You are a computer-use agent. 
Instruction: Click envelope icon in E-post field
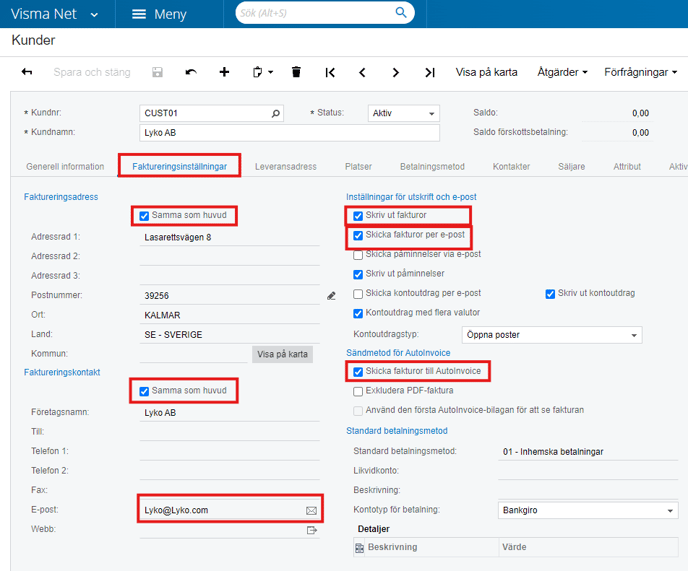tap(311, 510)
